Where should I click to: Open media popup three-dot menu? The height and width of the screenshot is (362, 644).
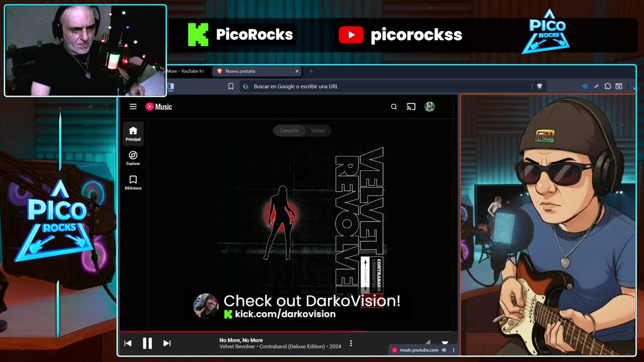[453, 350]
